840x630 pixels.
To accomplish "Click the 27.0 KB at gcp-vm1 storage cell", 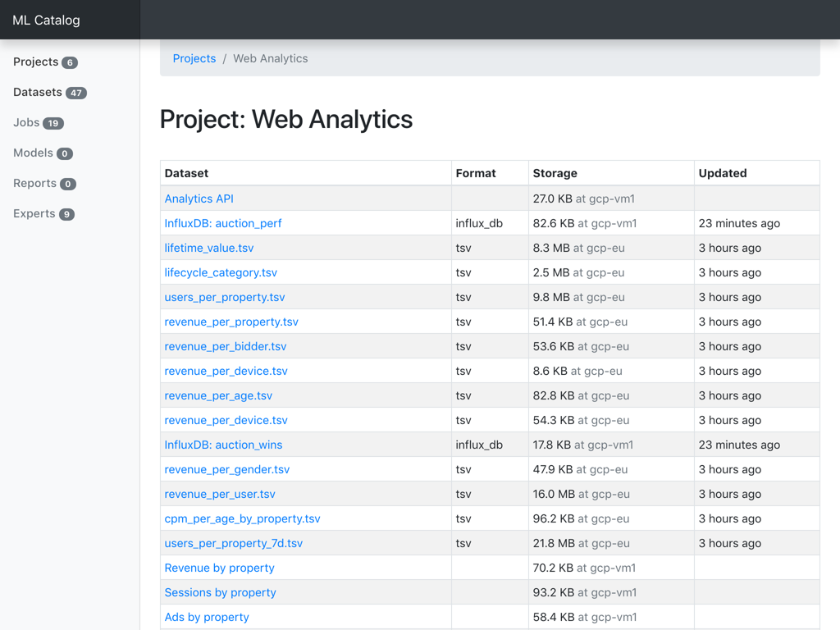I will [x=611, y=199].
